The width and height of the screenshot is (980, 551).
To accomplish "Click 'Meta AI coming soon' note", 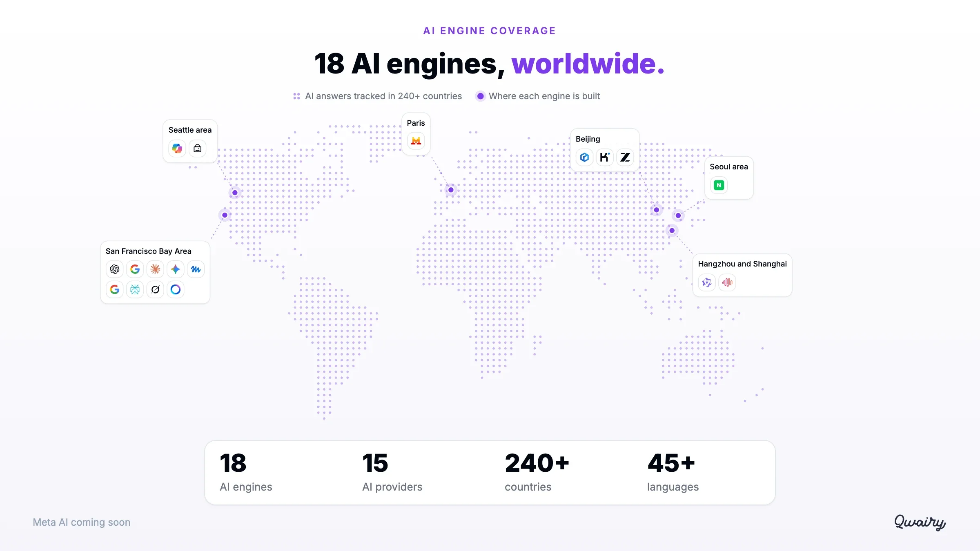I will [82, 522].
